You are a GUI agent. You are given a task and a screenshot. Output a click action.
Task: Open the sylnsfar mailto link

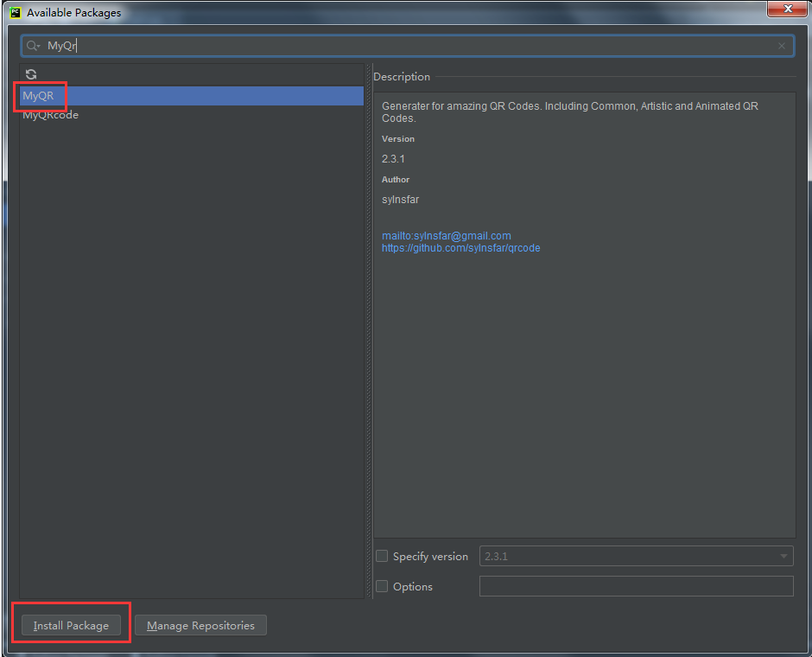446,236
